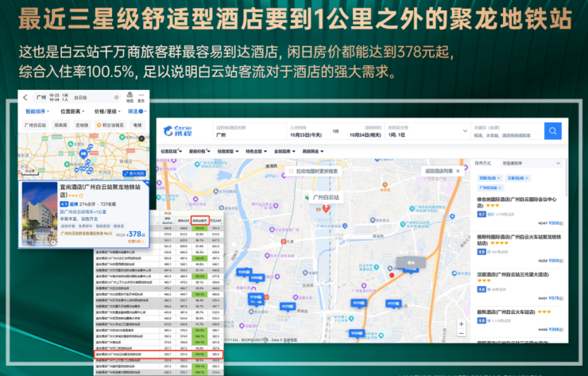Click the red-boxed column header in the spreadsheet
The width and height of the screenshot is (588, 376).
[x=200, y=220]
